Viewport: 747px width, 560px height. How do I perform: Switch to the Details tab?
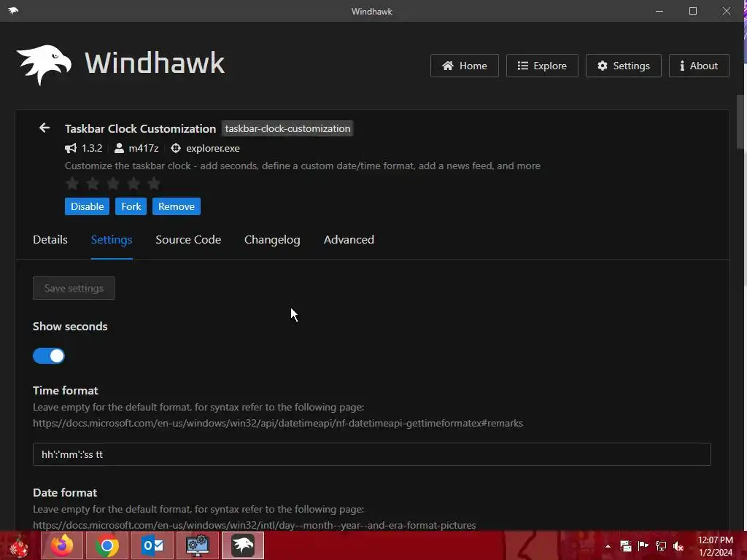[50, 239]
